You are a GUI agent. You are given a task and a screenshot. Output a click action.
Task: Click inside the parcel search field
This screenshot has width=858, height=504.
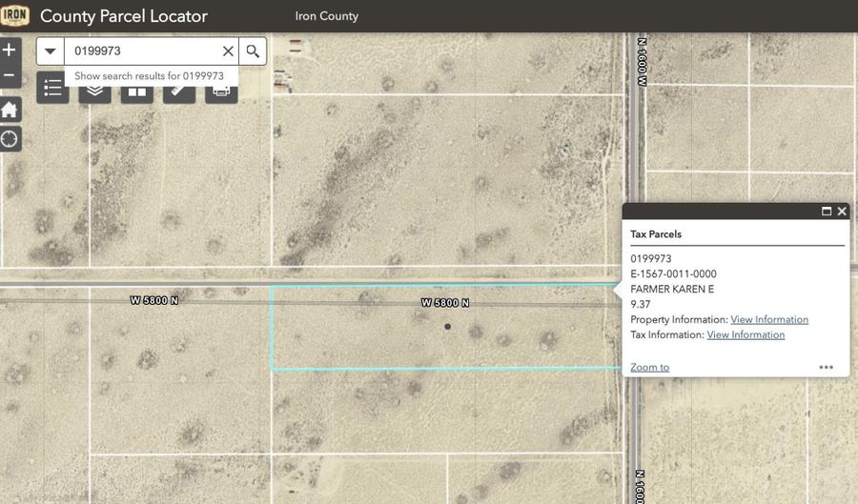(x=143, y=51)
